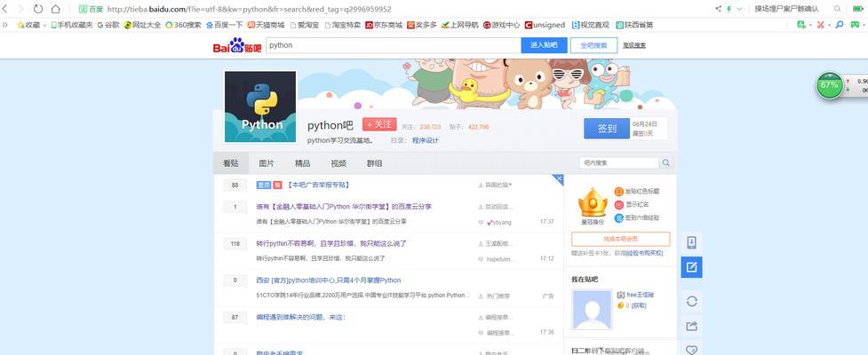
Task: Click the orange member redeem button
Action: [x=620, y=239]
